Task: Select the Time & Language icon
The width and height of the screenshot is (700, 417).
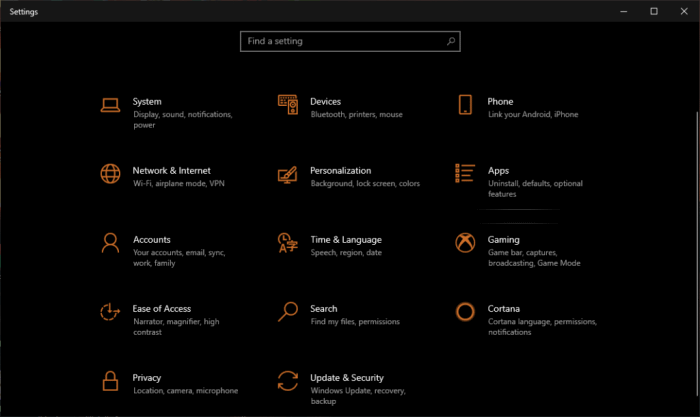Action: [288, 243]
